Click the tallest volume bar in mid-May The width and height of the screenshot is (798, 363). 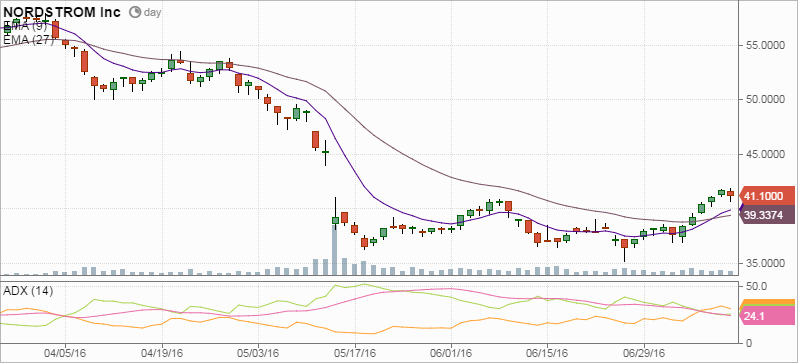pos(335,250)
